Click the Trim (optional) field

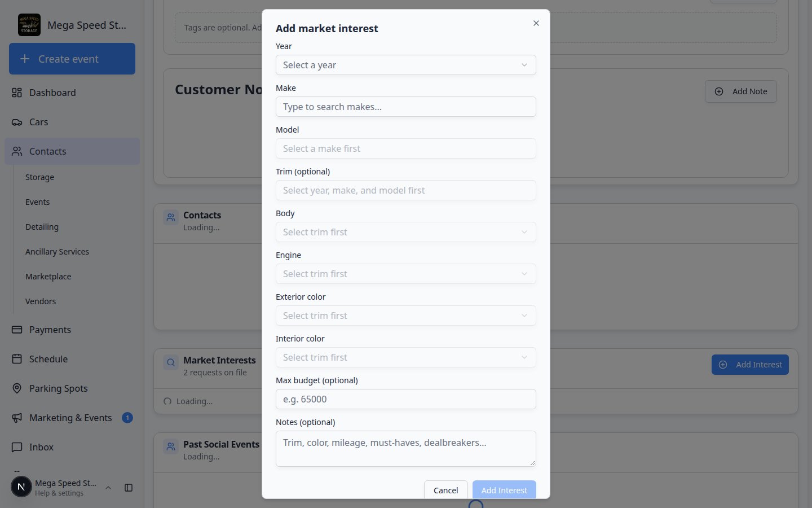pyautogui.click(x=405, y=190)
